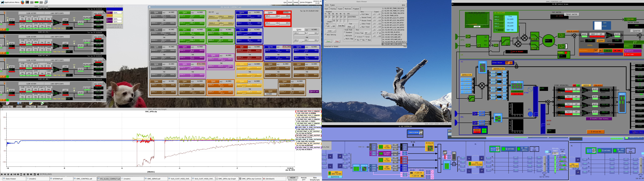Click the vertical zoom-in icon in StripTool toolbar
The height and width of the screenshot is (181, 644).
21,174
